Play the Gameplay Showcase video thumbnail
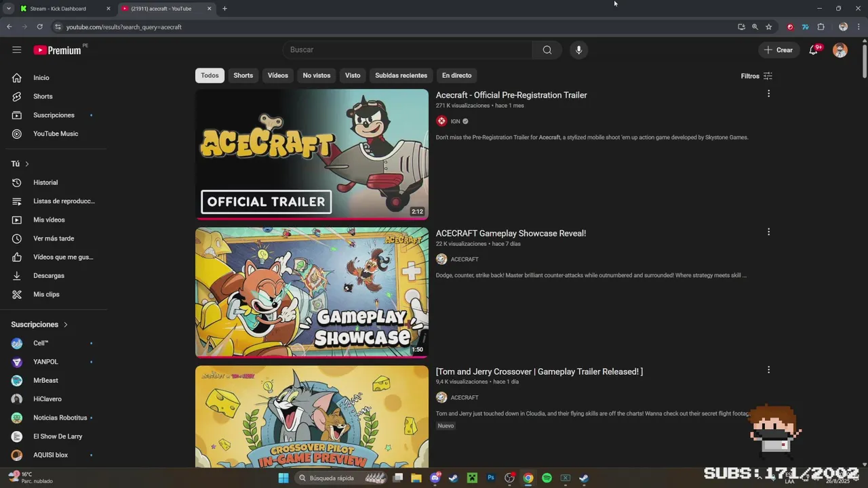This screenshot has width=868, height=488. point(312,293)
